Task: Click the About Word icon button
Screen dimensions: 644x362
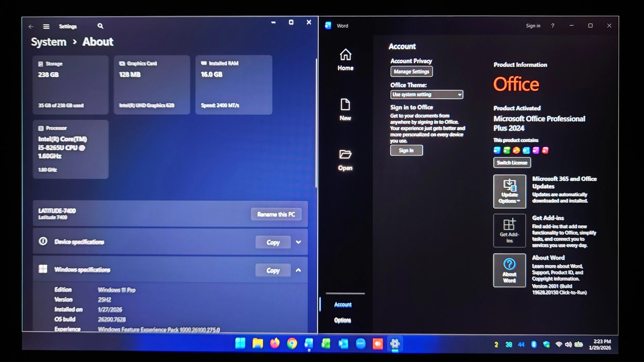Action: point(509,270)
